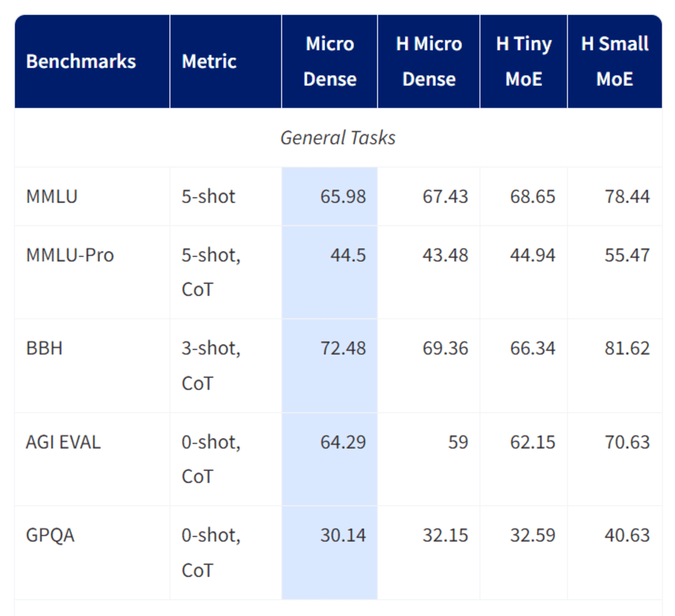Screen dimensions: 675x616
Task: Click the BBH benchmark name
Action: coord(44,348)
